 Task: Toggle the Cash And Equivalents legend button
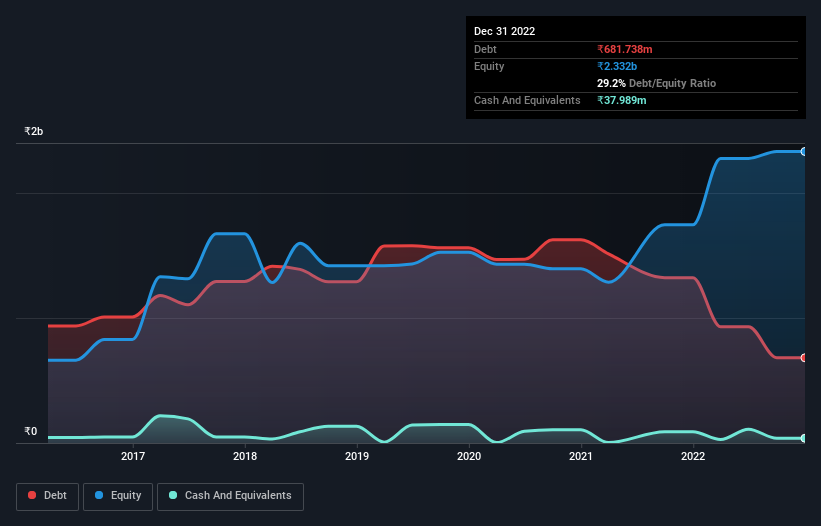pos(230,496)
